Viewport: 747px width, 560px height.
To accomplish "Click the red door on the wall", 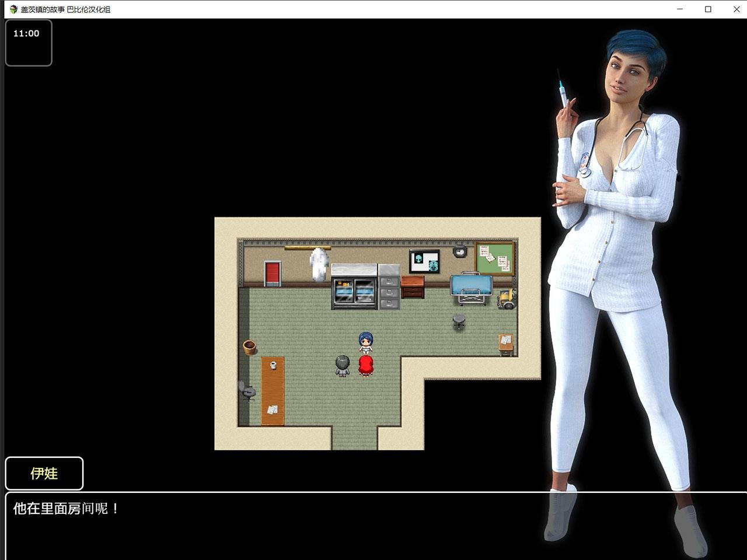I will 273,273.
